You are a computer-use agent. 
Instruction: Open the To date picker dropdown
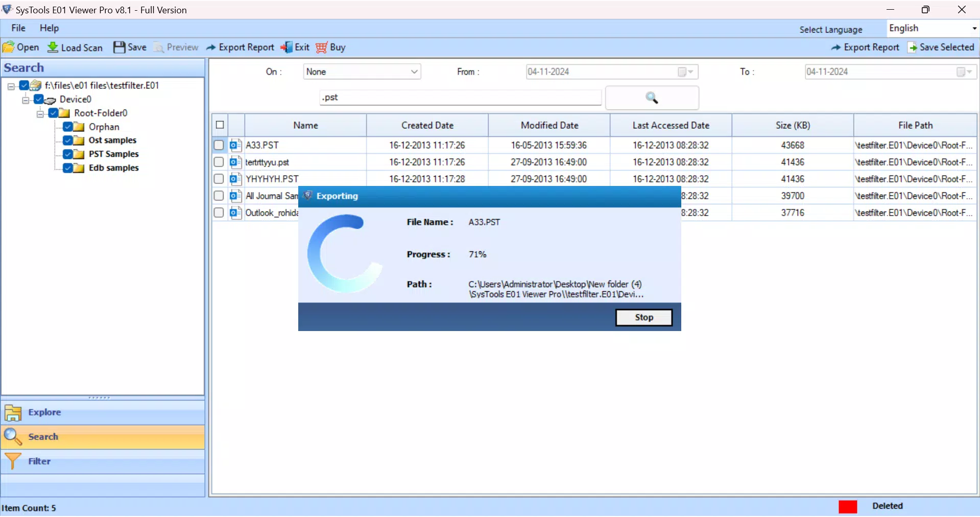point(965,72)
